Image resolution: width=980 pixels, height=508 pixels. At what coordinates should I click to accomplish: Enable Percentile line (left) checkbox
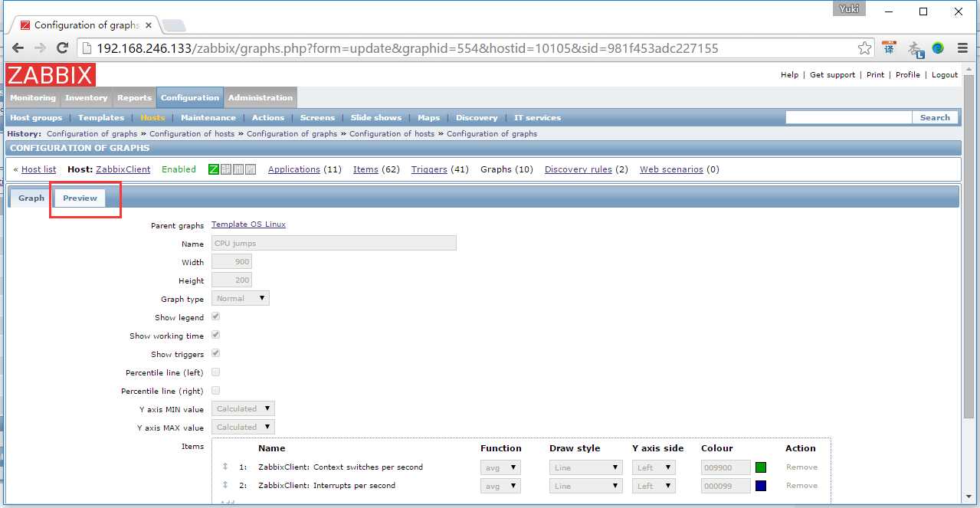point(216,372)
